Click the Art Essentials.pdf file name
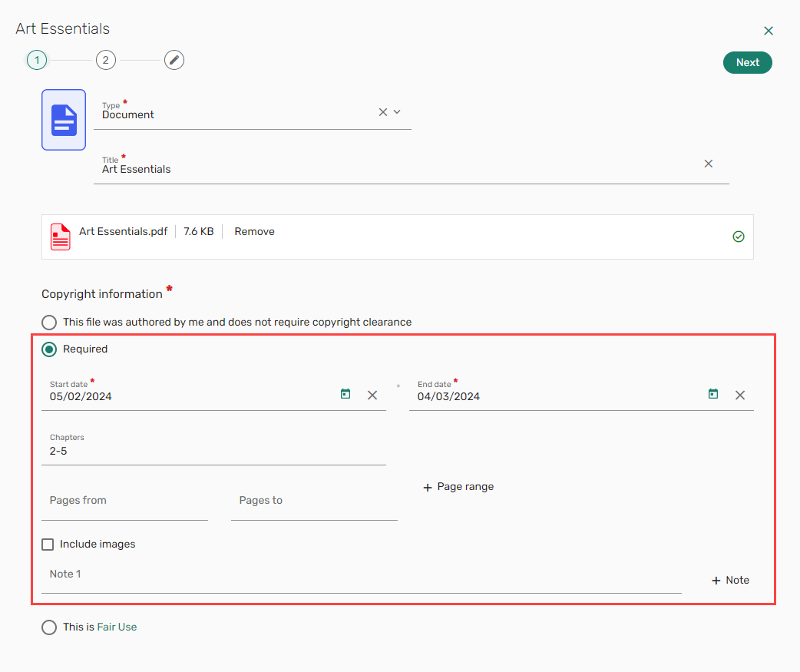800x672 pixels. click(x=123, y=232)
